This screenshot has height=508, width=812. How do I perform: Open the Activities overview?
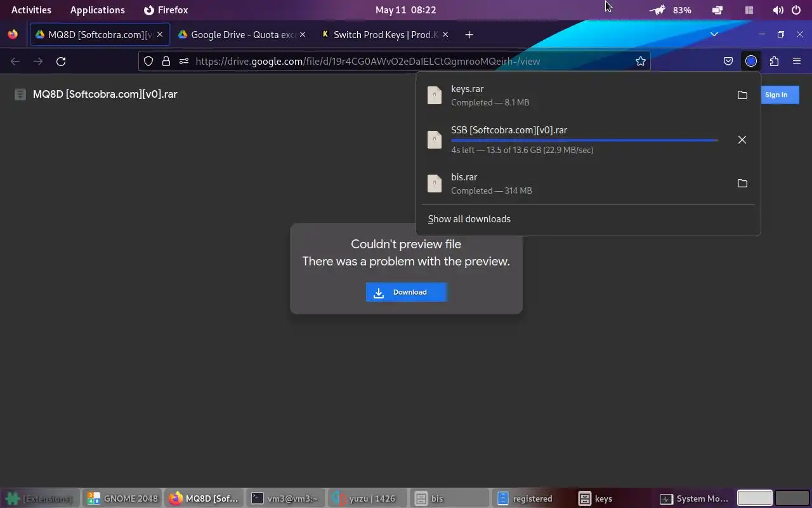pyautogui.click(x=31, y=10)
